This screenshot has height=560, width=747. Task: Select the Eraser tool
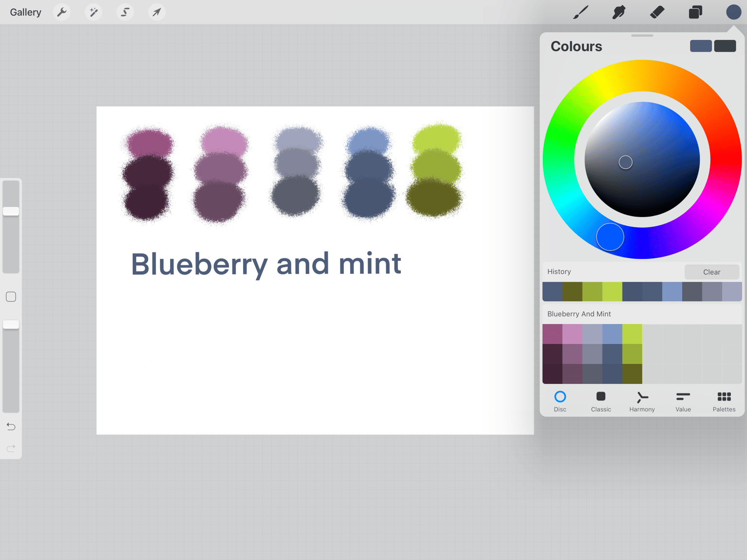pyautogui.click(x=657, y=12)
